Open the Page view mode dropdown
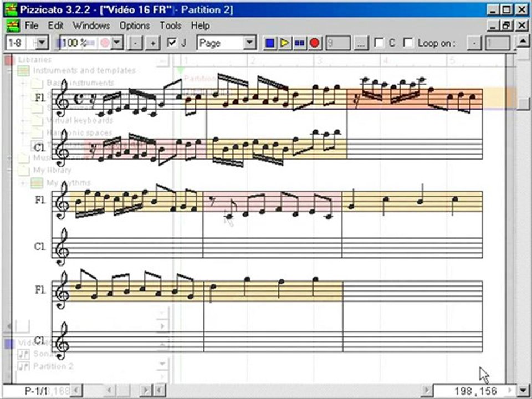The height and width of the screenshot is (399, 532). (x=249, y=43)
